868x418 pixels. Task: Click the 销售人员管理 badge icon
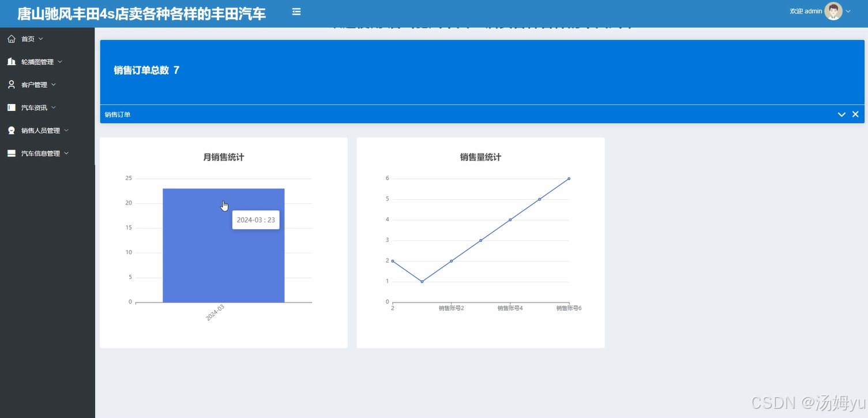12,130
